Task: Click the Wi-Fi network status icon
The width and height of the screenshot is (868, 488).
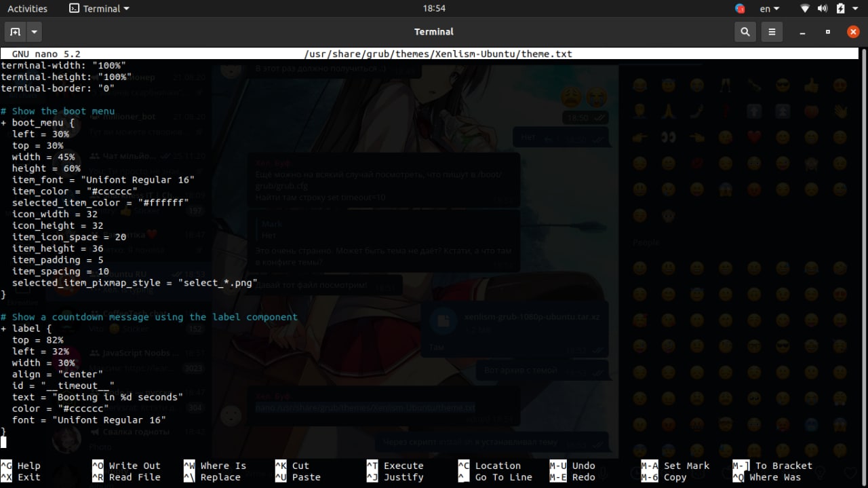Action: [805, 9]
